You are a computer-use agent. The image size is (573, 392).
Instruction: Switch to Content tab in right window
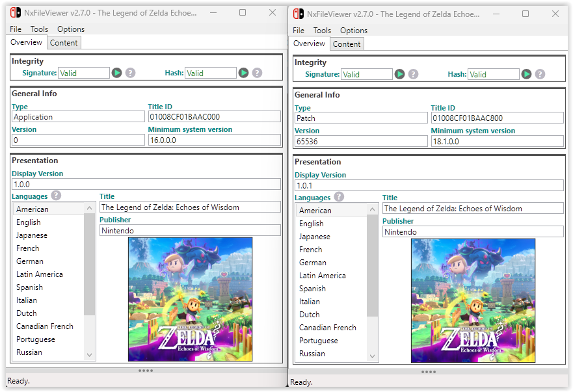(x=347, y=44)
